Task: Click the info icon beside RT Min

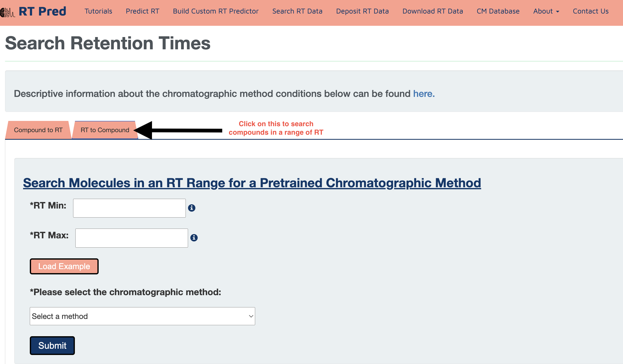Action: [192, 208]
